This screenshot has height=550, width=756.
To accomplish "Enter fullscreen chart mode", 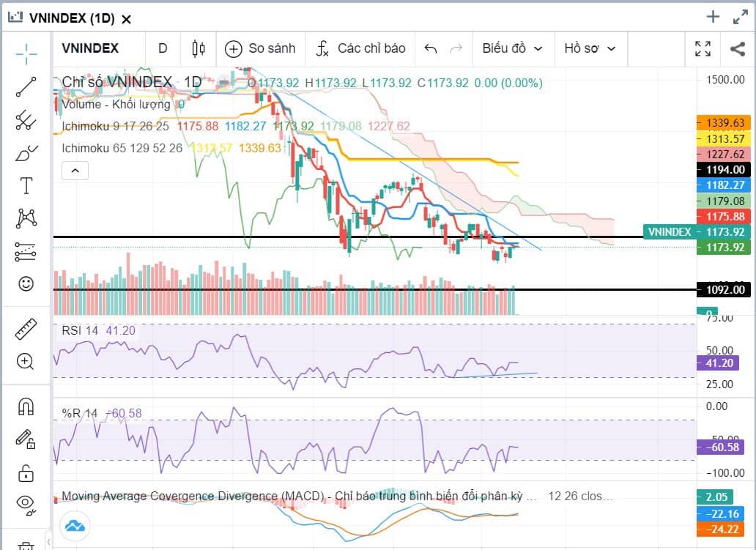I will click(703, 48).
